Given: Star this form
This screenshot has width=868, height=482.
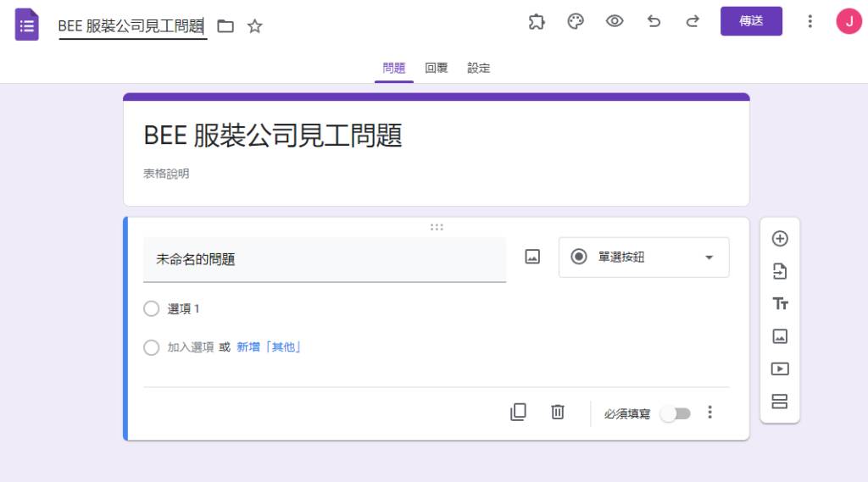Looking at the screenshot, I should click(254, 26).
